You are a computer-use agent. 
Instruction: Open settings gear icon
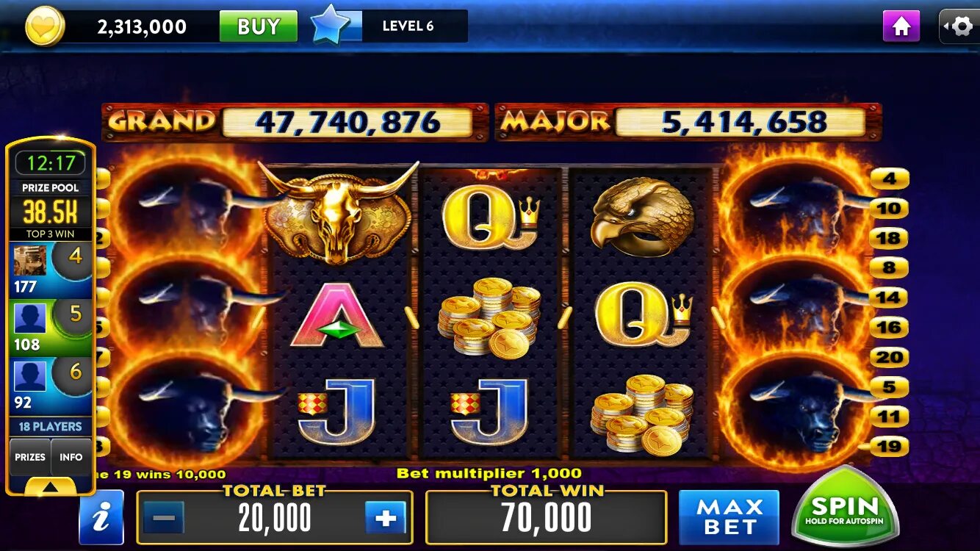pos(959,26)
